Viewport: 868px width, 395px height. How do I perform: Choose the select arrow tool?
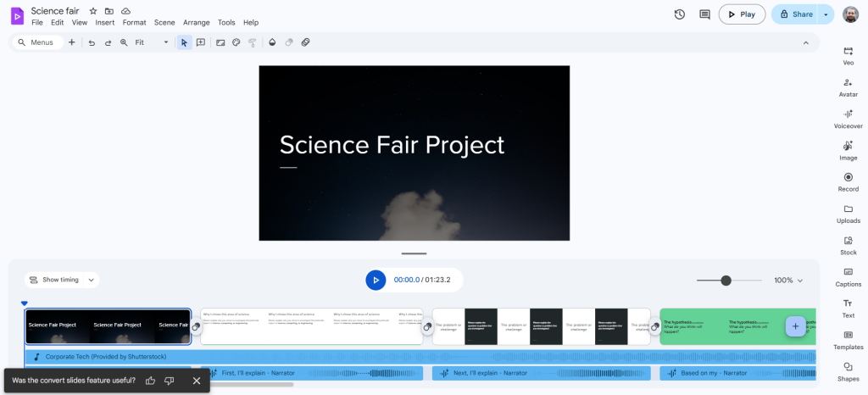tap(184, 42)
